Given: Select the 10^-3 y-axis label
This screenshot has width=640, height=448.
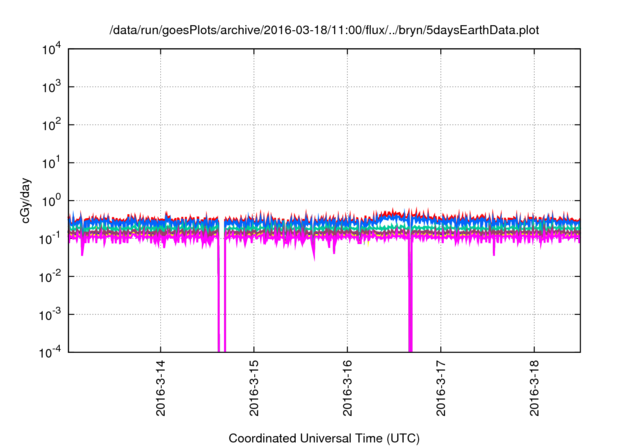Looking at the screenshot, I should tap(51, 315).
